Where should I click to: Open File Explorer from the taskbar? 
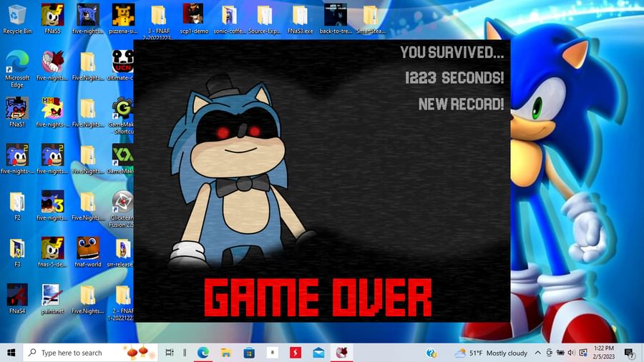pos(226,353)
